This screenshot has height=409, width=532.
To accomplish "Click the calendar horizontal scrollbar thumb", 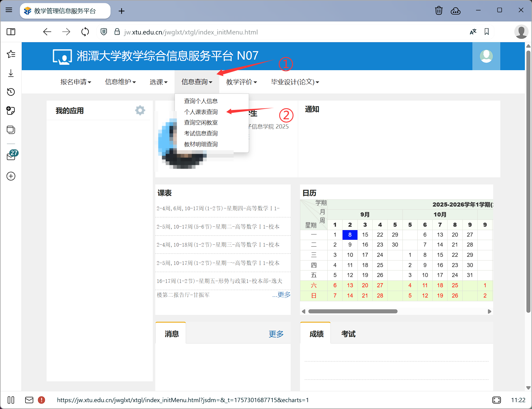I will (x=353, y=311).
